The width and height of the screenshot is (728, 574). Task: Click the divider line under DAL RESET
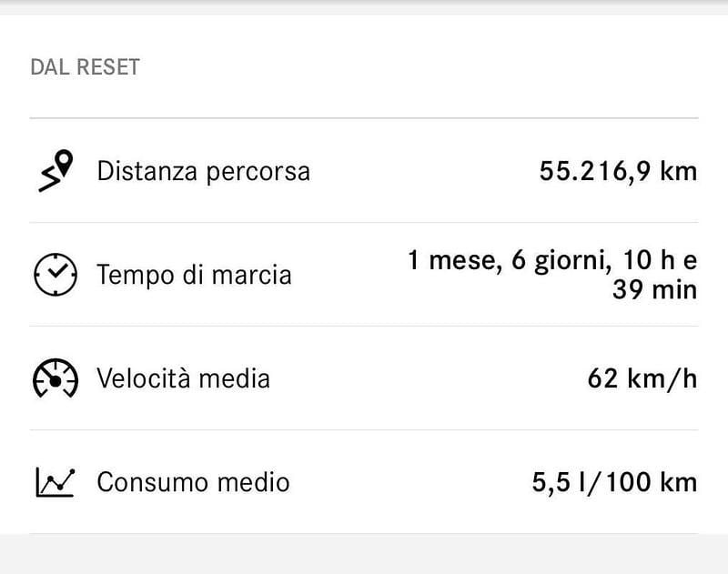(x=364, y=118)
